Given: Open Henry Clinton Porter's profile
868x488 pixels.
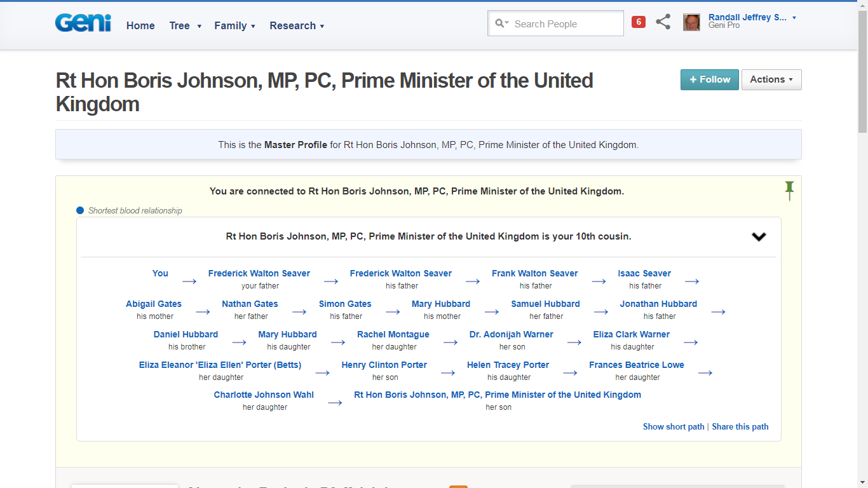Looking at the screenshot, I should pyautogui.click(x=384, y=365).
